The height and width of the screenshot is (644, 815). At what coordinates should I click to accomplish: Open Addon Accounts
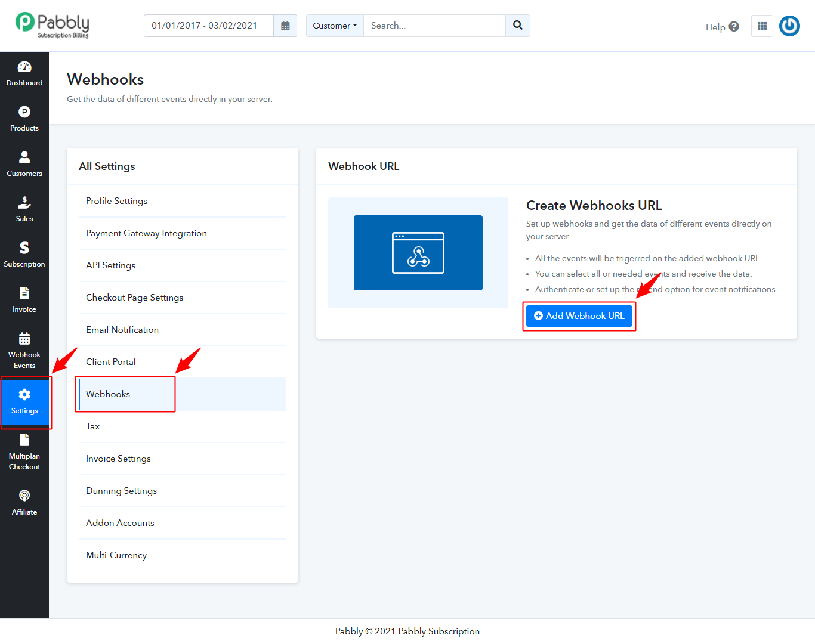pos(183,523)
